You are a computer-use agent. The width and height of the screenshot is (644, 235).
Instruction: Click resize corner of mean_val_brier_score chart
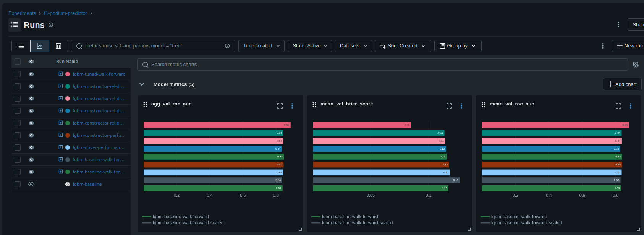[x=469, y=229]
